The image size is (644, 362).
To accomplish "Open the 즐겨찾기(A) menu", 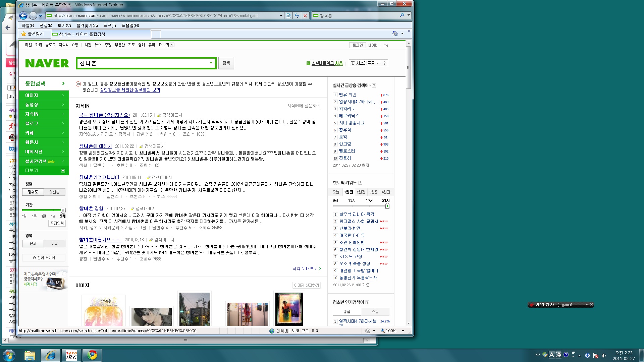I will click(87, 25).
